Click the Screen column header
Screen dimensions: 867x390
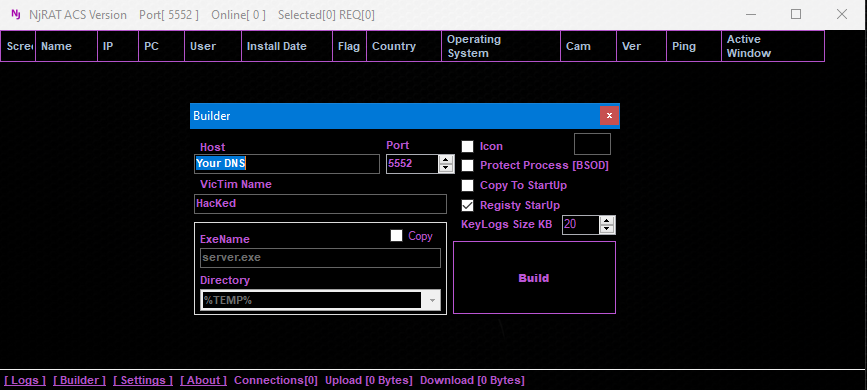coord(18,46)
